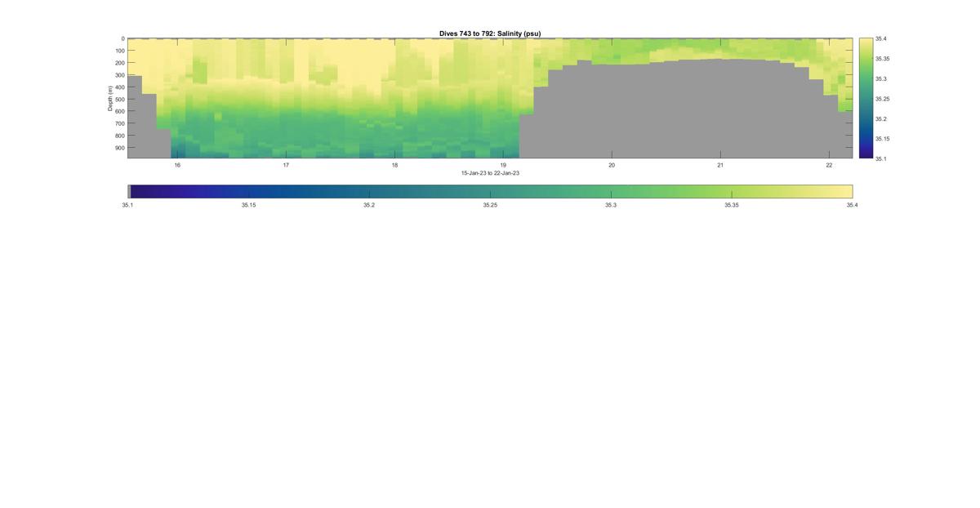The image size is (980, 508).
Task: Click "35.15" label under the horizontal colorbar
Action: pos(248,205)
